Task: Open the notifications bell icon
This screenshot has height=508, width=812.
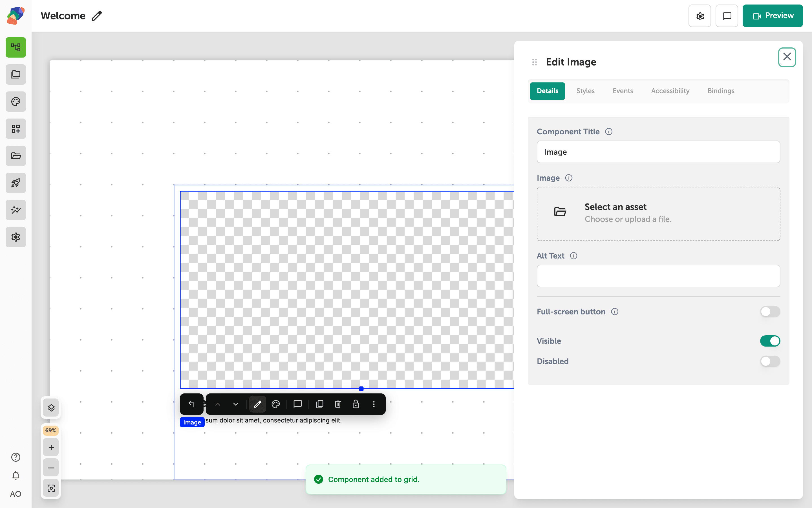Action: tap(16, 476)
